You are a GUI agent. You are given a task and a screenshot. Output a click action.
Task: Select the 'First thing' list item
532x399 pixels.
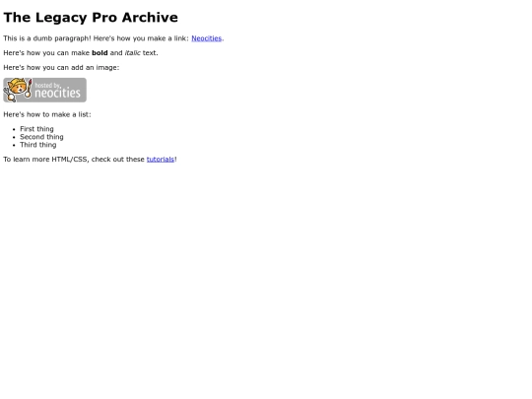(36, 129)
